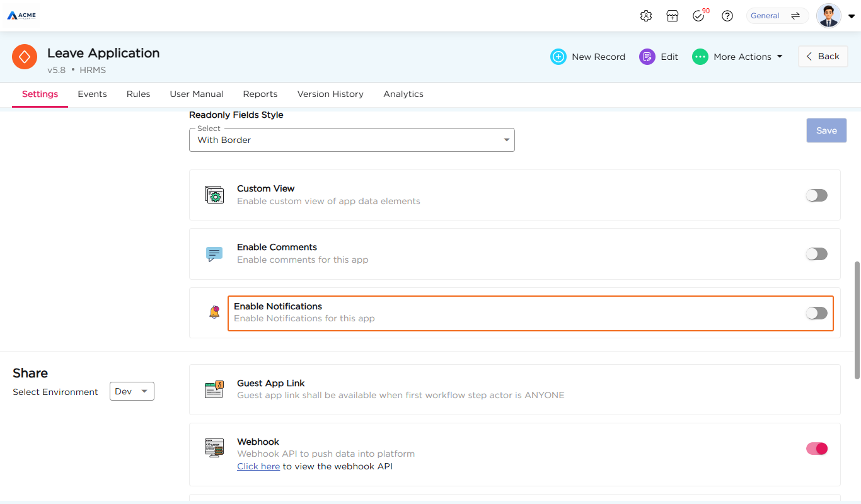Click the Back button

click(823, 56)
